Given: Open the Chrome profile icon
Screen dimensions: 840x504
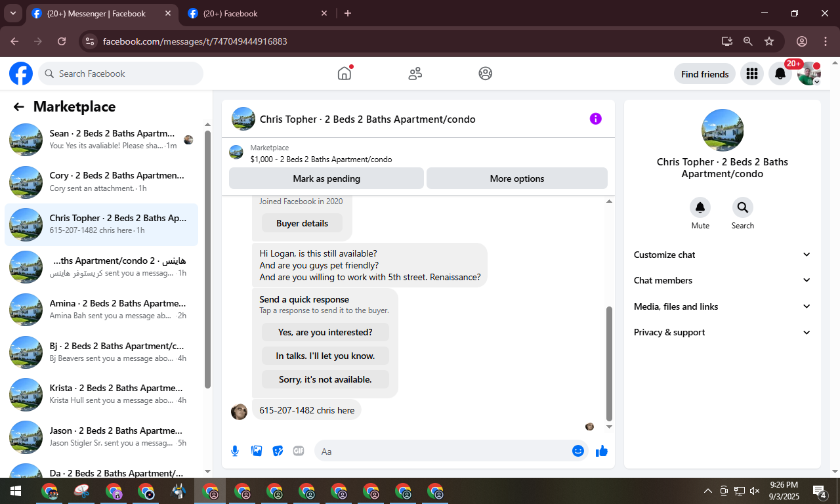Looking at the screenshot, I should point(802,41).
